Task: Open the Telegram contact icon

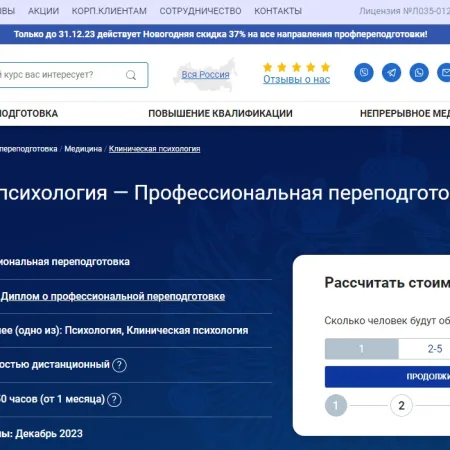Action: click(391, 72)
